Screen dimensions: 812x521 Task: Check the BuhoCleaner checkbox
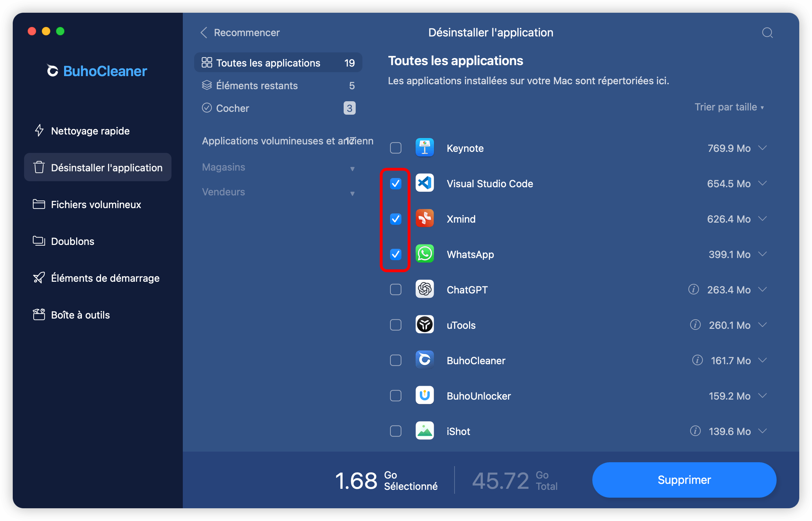click(x=395, y=360)
